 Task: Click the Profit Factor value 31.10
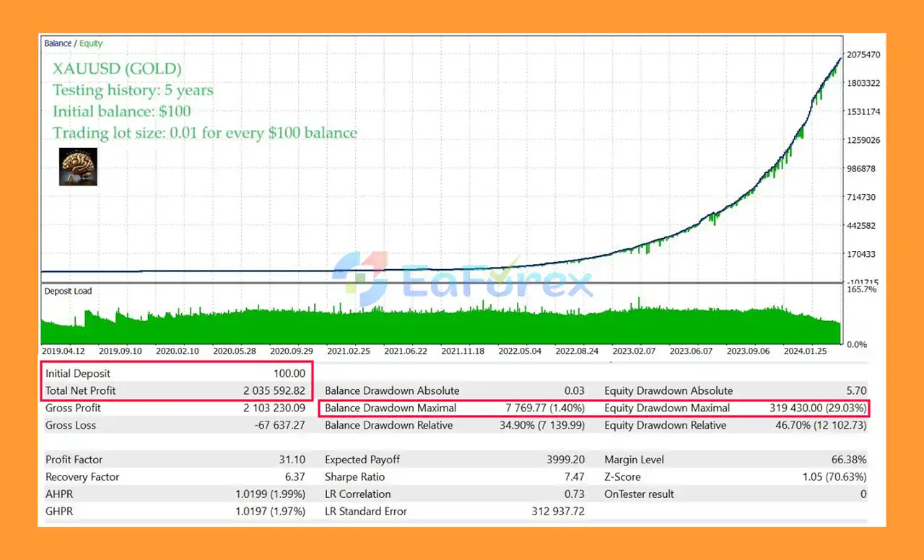coord(291,460)
